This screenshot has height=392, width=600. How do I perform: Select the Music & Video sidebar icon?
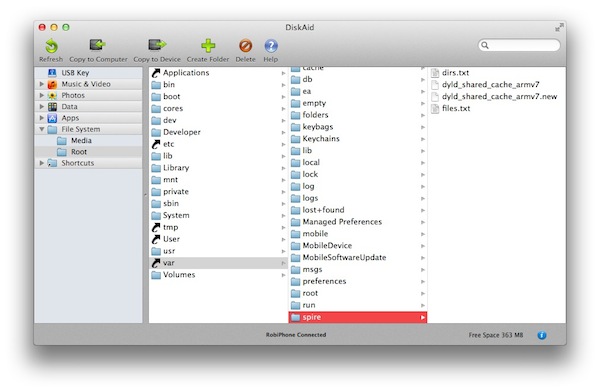coord(52,84)
